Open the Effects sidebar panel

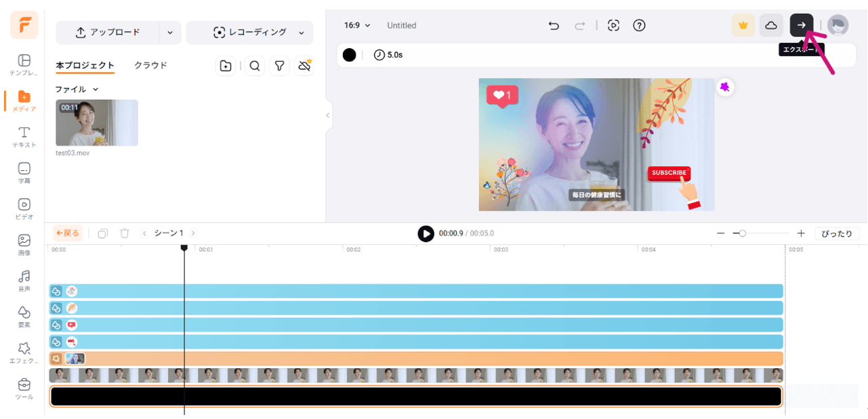24,353
